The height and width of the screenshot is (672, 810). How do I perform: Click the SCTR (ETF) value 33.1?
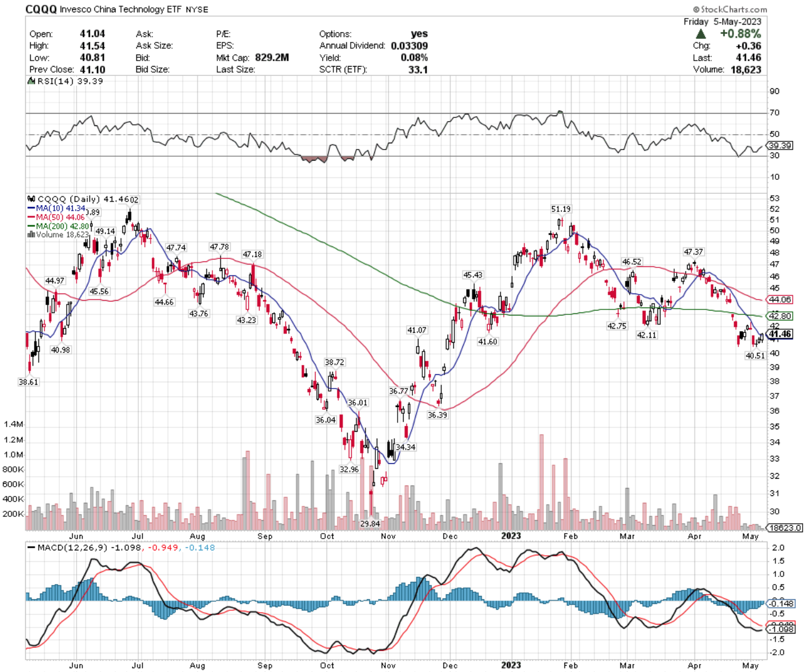coord(418,69)
